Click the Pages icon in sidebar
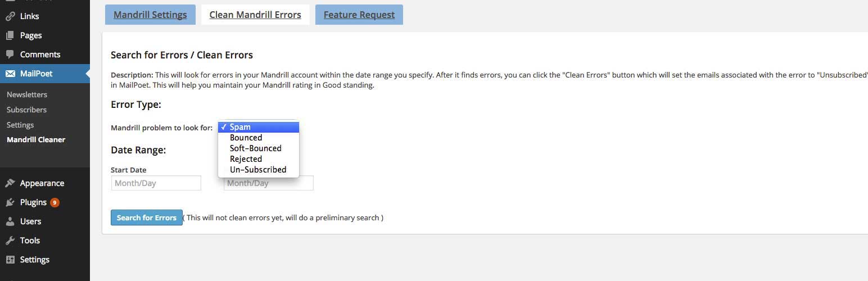The width and height of the screenshot is (868, 281). coord(10,35)
